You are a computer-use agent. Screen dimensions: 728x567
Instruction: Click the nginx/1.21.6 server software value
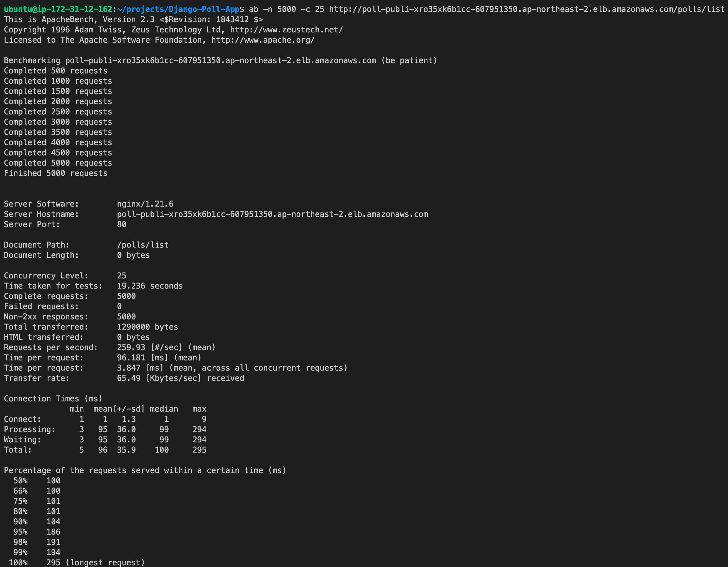point(145,204)
